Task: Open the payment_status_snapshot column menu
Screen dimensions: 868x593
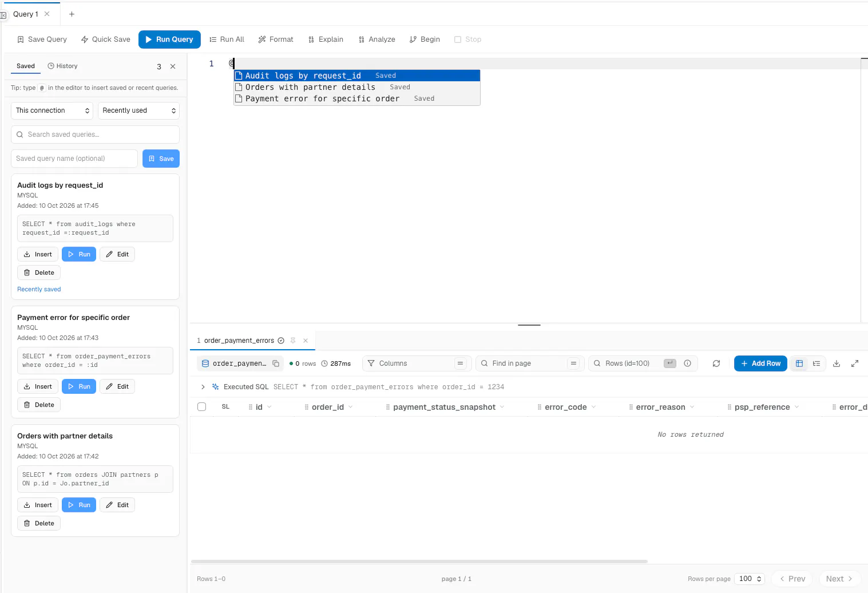Action: pyautogui.click(x=502, y=407)
